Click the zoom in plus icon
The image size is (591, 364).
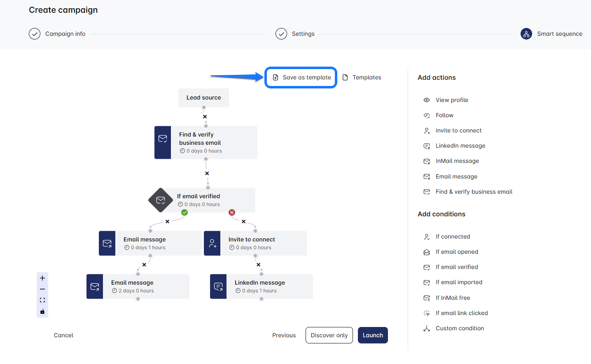(x=42, y=278)
